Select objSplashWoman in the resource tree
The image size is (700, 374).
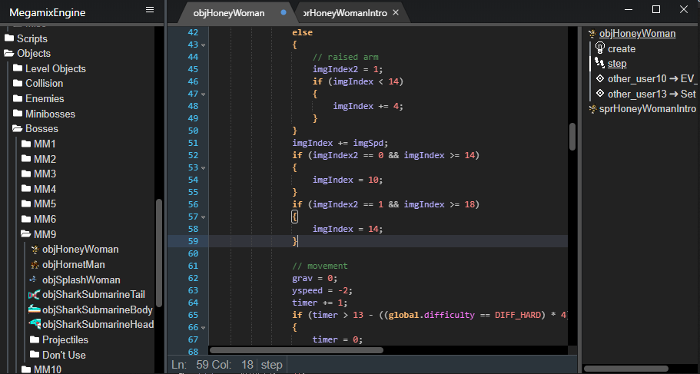tap(81, 280)
